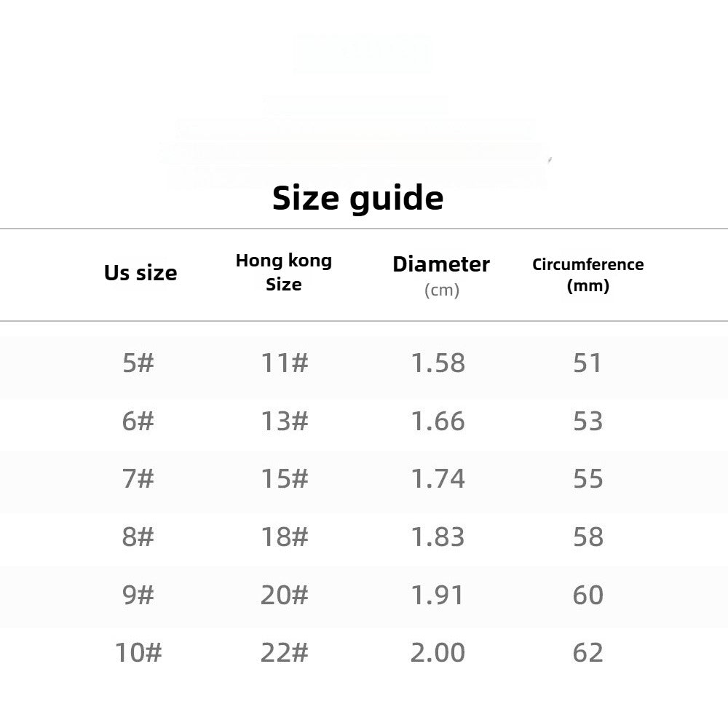
Task: Click the 1.66 diameter value
Action: 438,421
